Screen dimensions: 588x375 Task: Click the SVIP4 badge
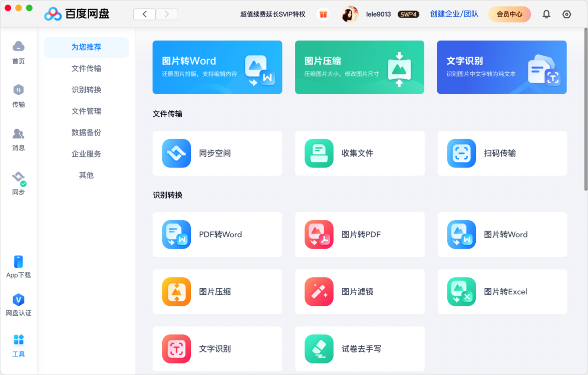pos(408,14)
